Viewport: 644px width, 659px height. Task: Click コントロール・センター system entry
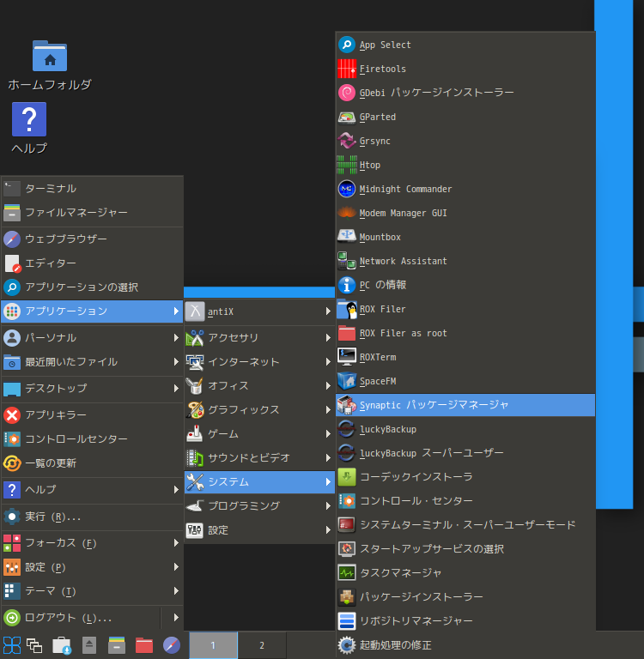tap(465, 501)
